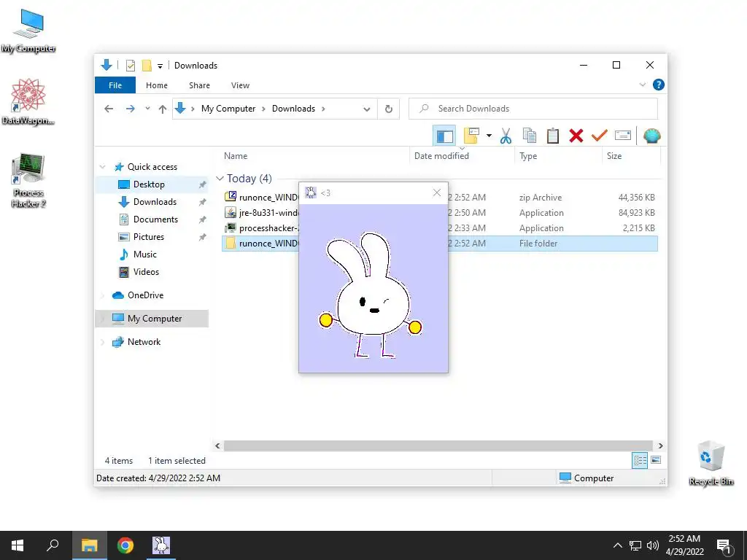Select Desktop in the navigation pane
This screenshot has width=747, height=560.
pyautogui.click(x=149, y=184)
